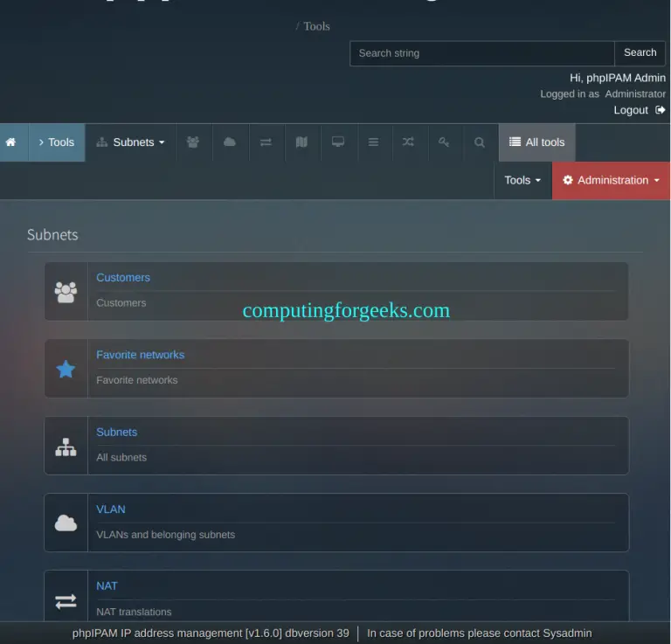Click the shuffle arrows icon in navbar
The image size is (671, 644).
pos(408,142)
